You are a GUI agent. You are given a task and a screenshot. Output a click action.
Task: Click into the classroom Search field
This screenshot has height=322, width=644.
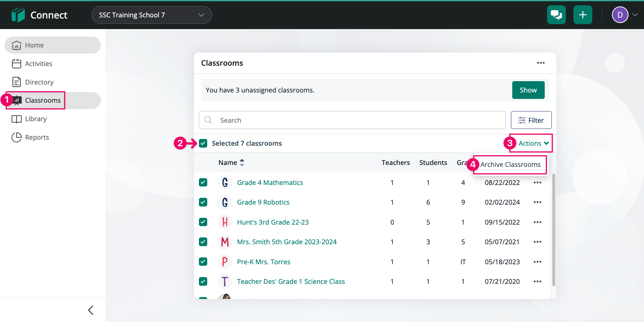click(352, 120)
